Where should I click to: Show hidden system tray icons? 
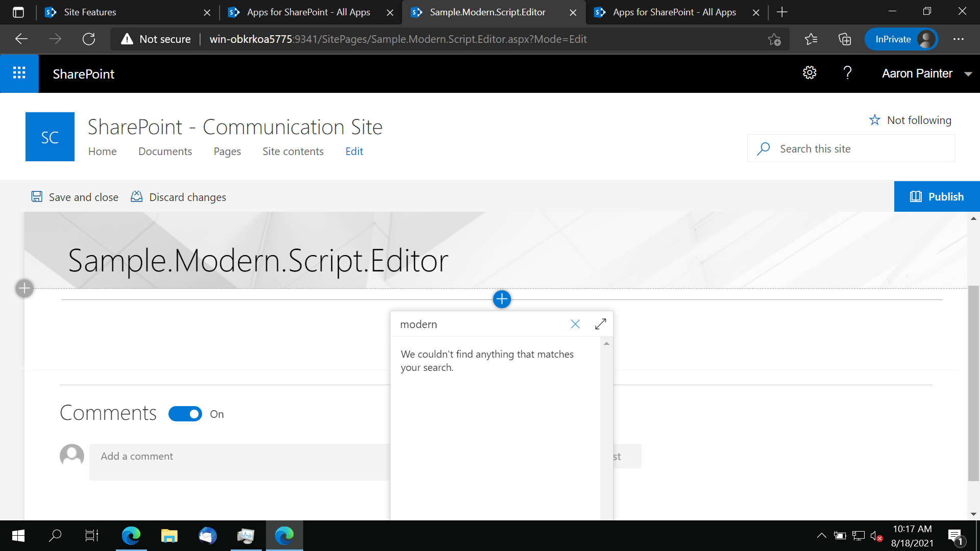(821, 536)
